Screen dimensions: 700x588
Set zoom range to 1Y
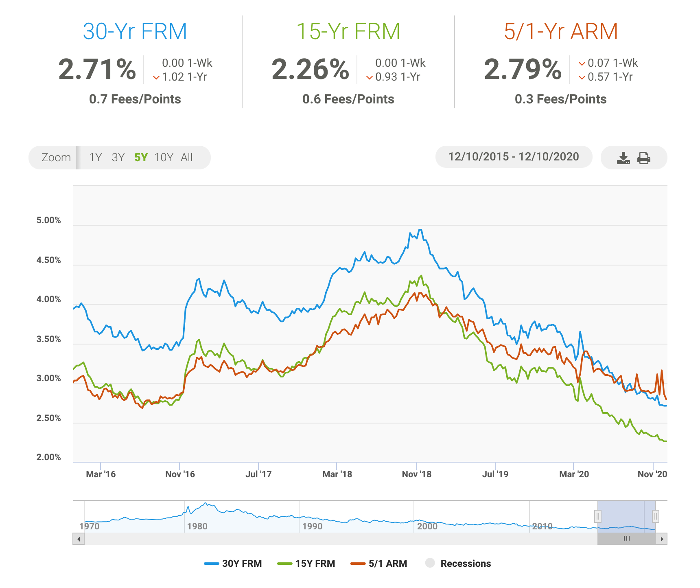pyautogui.click(x=95, y=158)
